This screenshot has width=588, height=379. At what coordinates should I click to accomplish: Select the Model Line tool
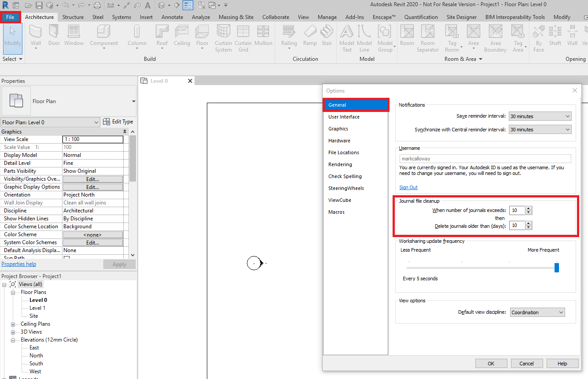364,38
